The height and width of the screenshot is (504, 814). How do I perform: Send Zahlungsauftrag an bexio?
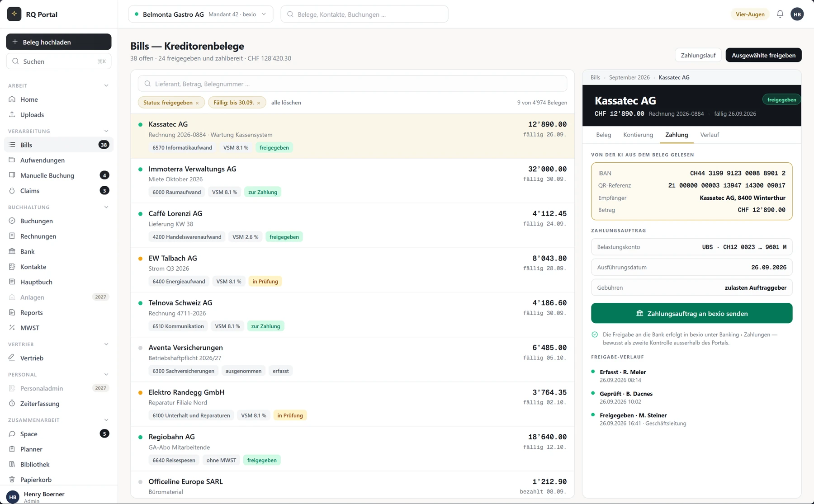pyautogui.click(x=691, y=313)
